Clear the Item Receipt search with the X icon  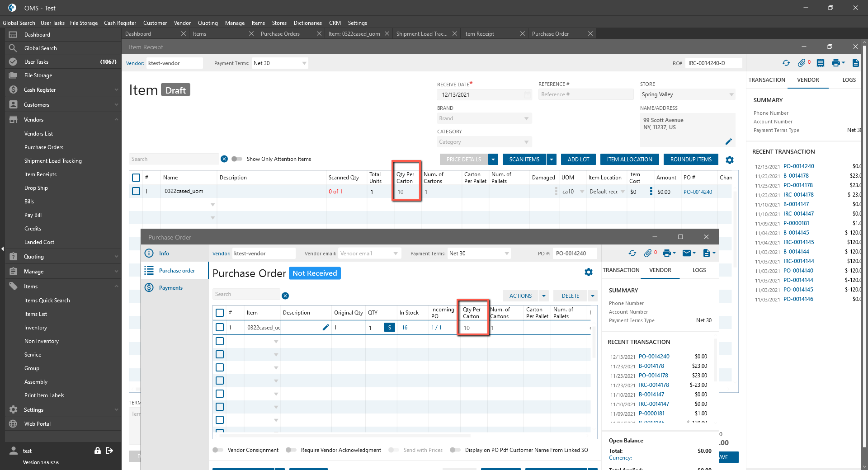pyautogui.click(x=224, y=159)
